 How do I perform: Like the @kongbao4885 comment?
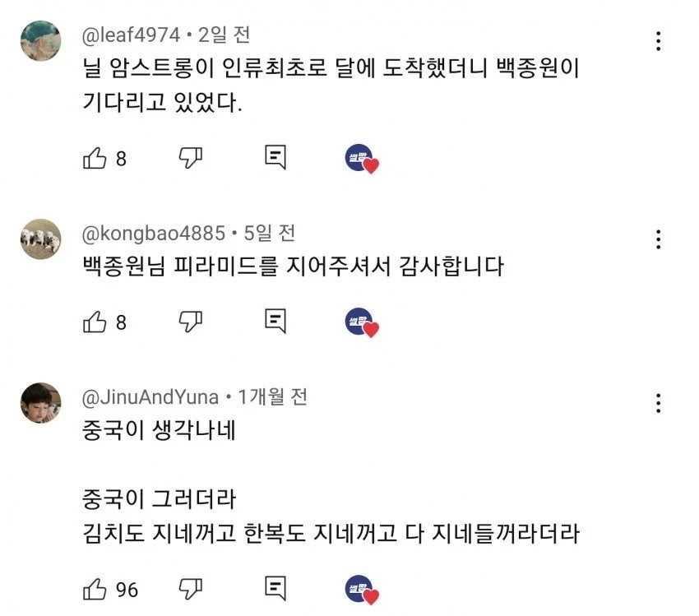(95, 322)
